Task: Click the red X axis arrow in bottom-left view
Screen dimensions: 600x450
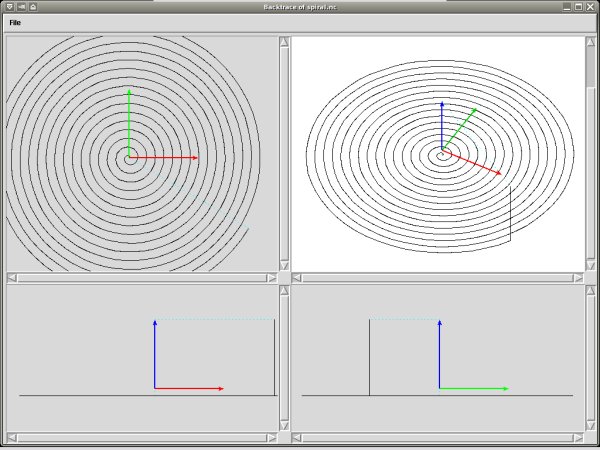Action: pyautogui.click(x=189, y=388)
